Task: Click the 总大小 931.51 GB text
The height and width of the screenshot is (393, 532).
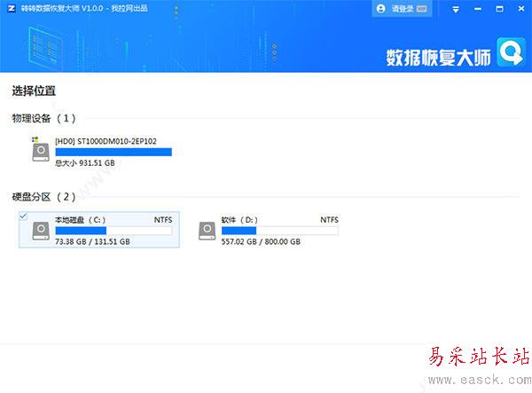Action: point(85,163)
